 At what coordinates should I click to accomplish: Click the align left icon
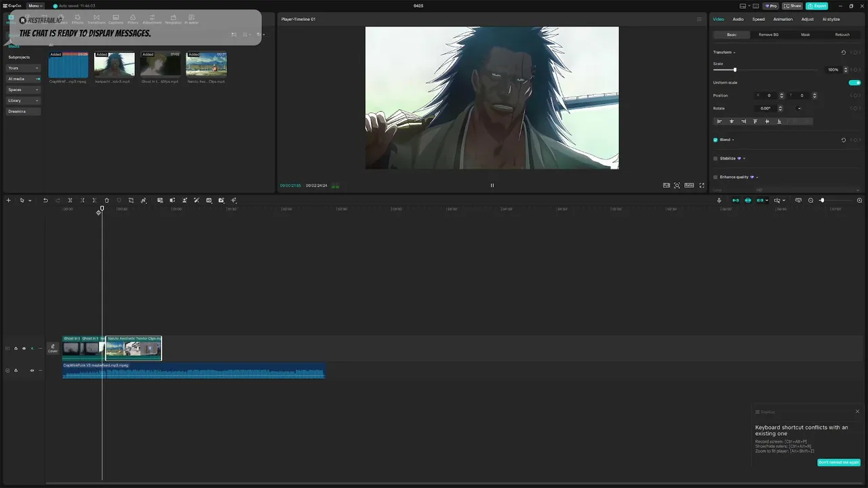(x=719, y=121)
